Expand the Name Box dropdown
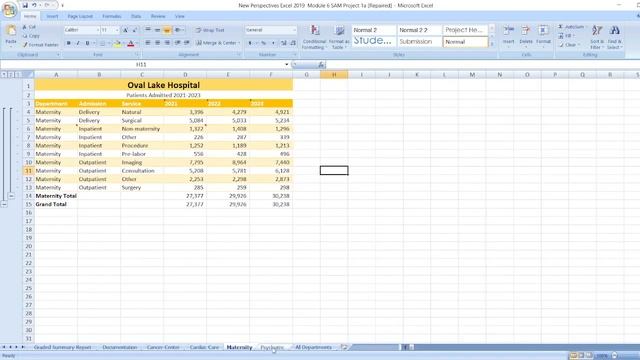The height and width of the screenshot is (360, 640). (x=287, y=64)
